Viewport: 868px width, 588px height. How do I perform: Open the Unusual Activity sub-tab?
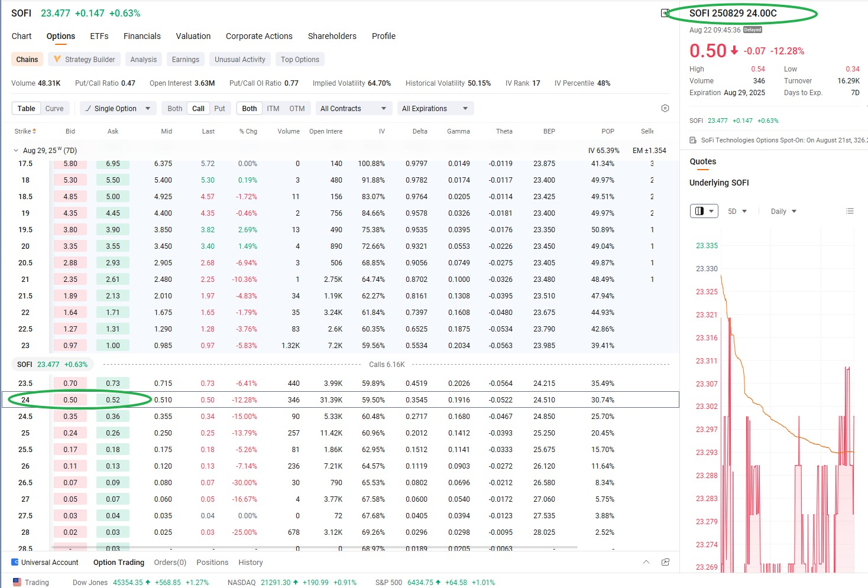240,60
